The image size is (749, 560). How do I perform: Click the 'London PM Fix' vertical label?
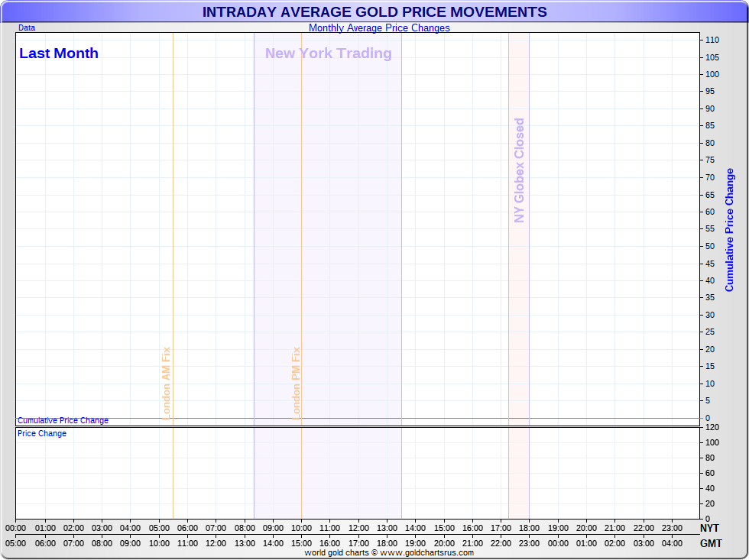(x=297, y=383)
